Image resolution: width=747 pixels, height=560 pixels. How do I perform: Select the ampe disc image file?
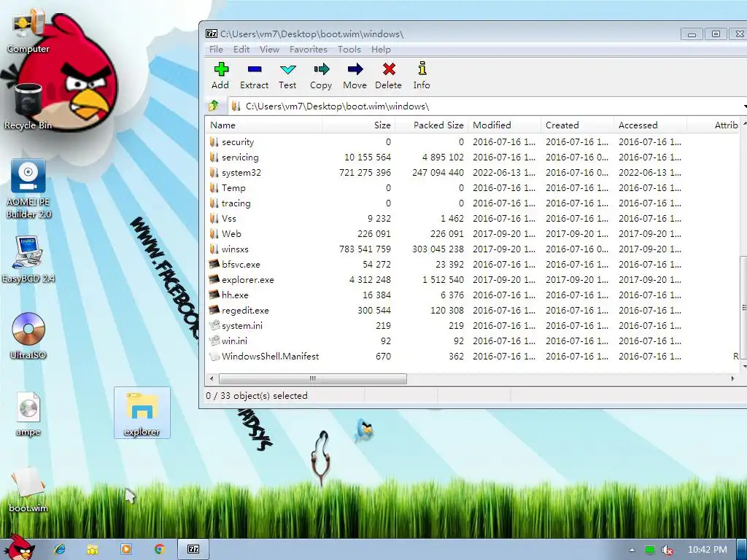point(28,413)
